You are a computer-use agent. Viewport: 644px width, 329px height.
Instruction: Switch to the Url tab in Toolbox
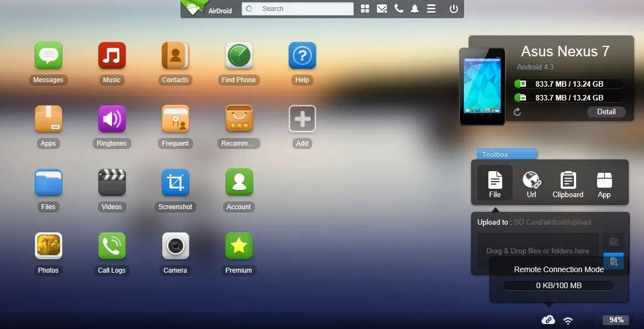531,183
